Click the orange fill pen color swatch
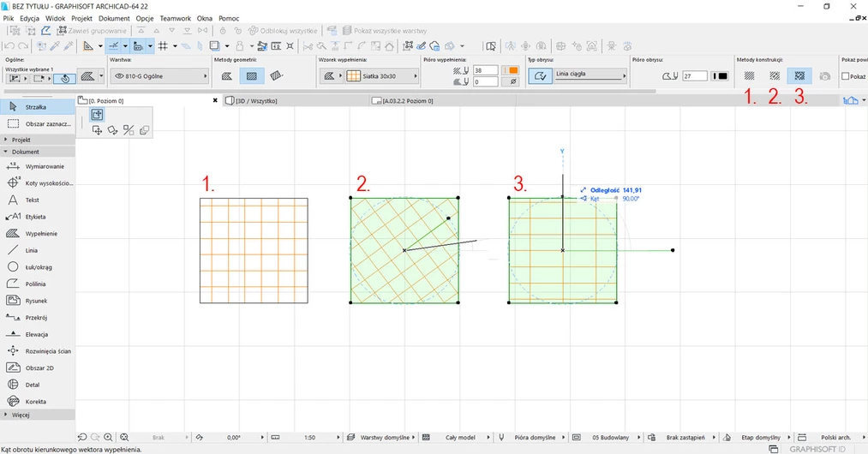Viewport: 868px width, 454px height. point(510,70)
